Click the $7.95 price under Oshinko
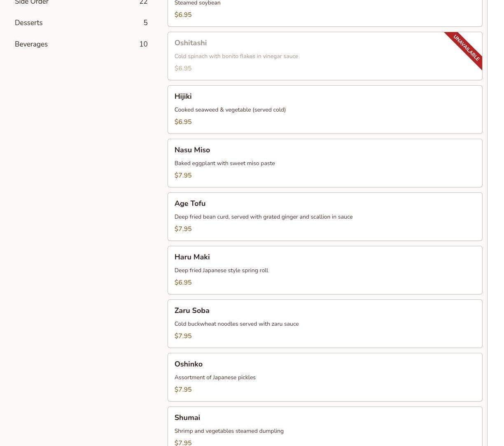The image size is (504, 446). (183, 390)
